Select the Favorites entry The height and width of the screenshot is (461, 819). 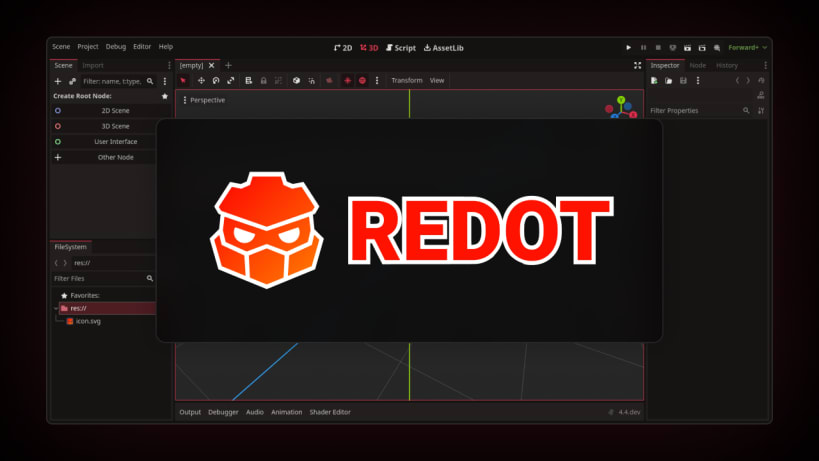[x=80, y=295]
